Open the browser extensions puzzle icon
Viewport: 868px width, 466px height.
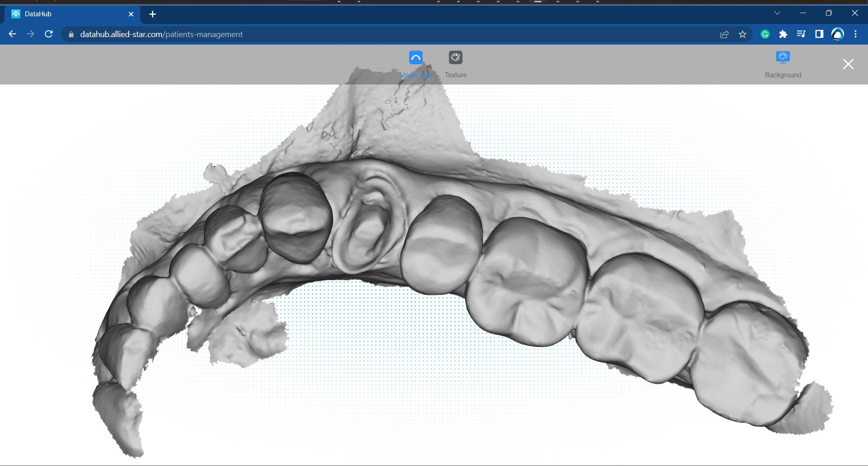click(783, 34)
